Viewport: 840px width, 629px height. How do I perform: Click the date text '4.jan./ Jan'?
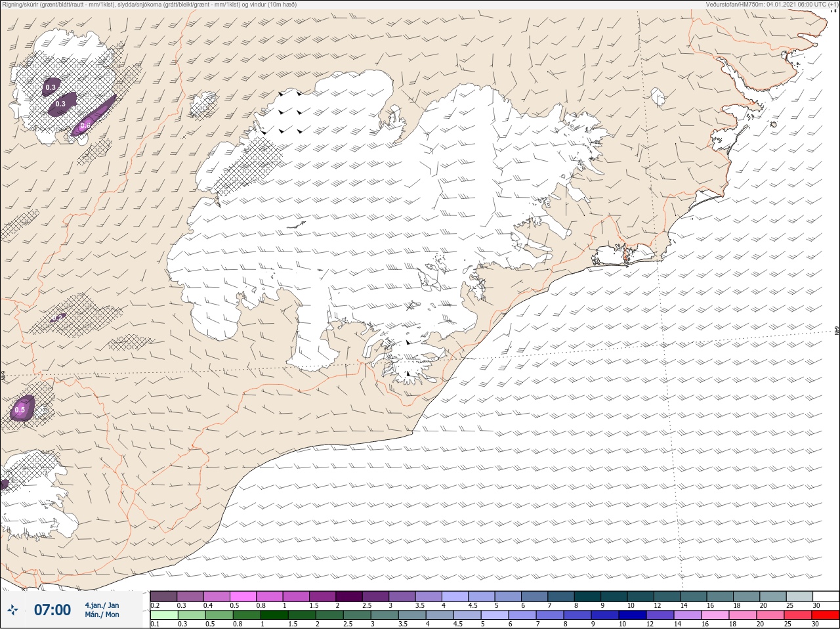coord(102,605)
